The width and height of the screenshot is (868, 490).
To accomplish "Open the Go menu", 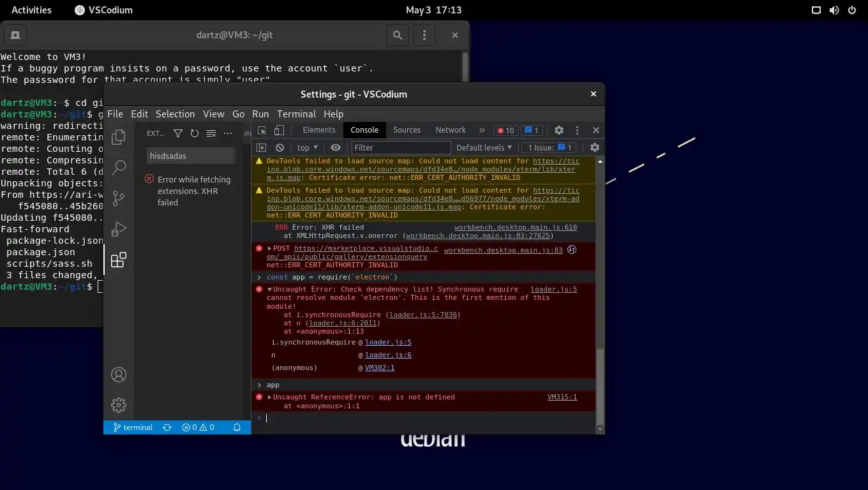I will click(239, 114).
